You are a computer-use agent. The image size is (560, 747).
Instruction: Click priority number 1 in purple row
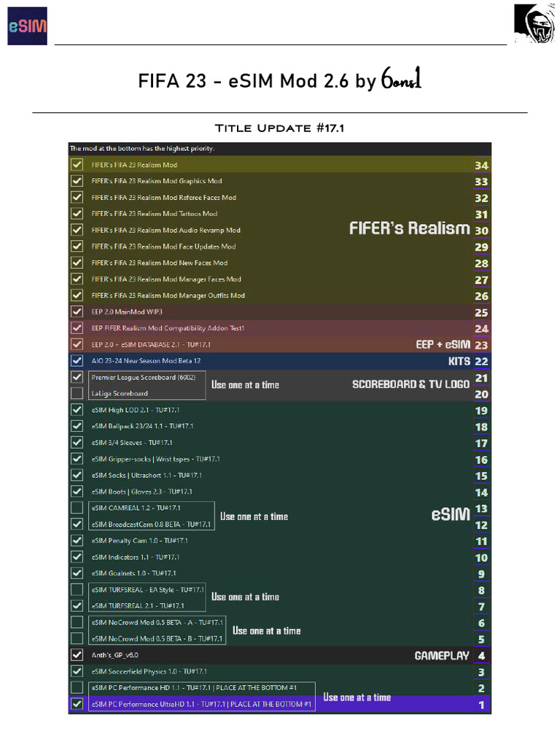[481, 705]
